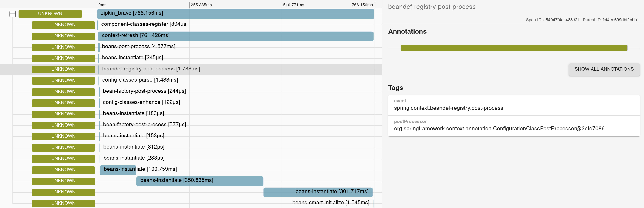
Task: Click the SHOW ALL ANNOTATIONS button
Action: (x=604, y=69)
